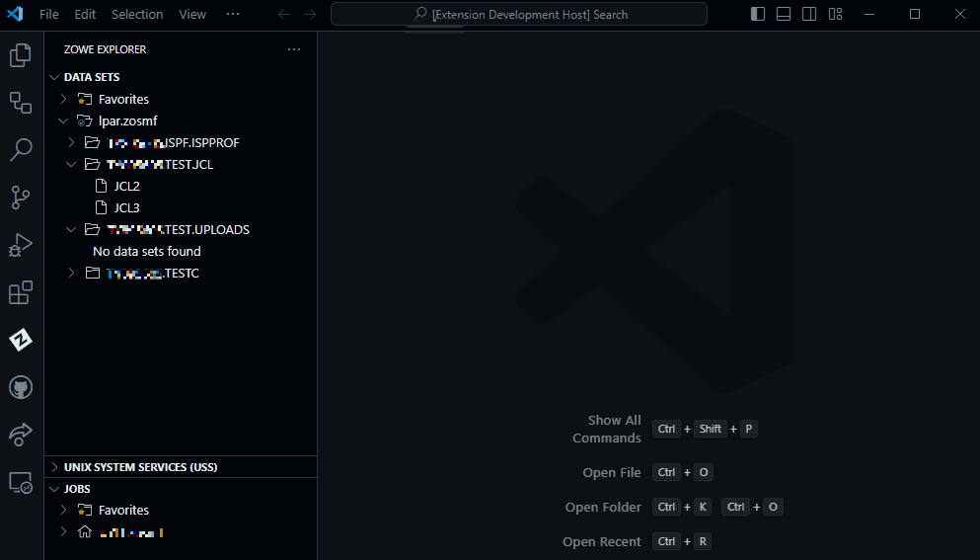Expand the Unix System Services (USS) section
This screenshot has height=560, width=980.
coord(140,467)
